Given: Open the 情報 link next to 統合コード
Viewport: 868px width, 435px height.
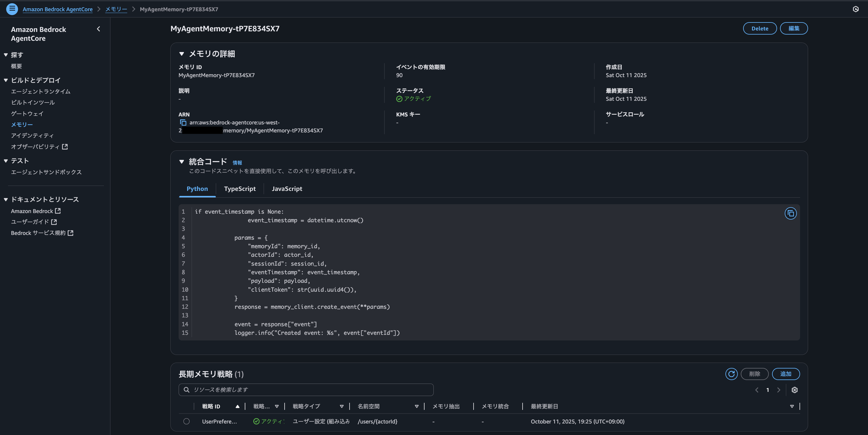Looking at the screenshot, I should click(x=237, y=163).
